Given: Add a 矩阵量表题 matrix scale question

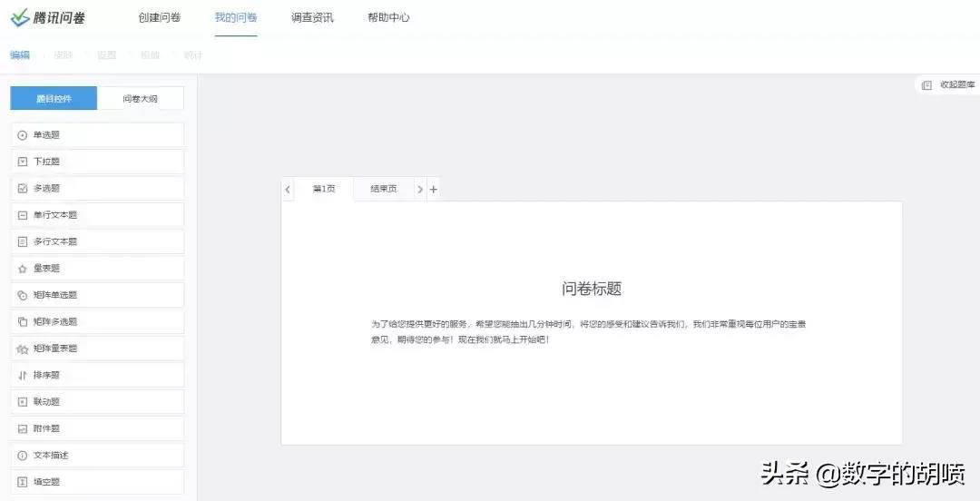Looking at the screenshot, I should pos(97,349).
